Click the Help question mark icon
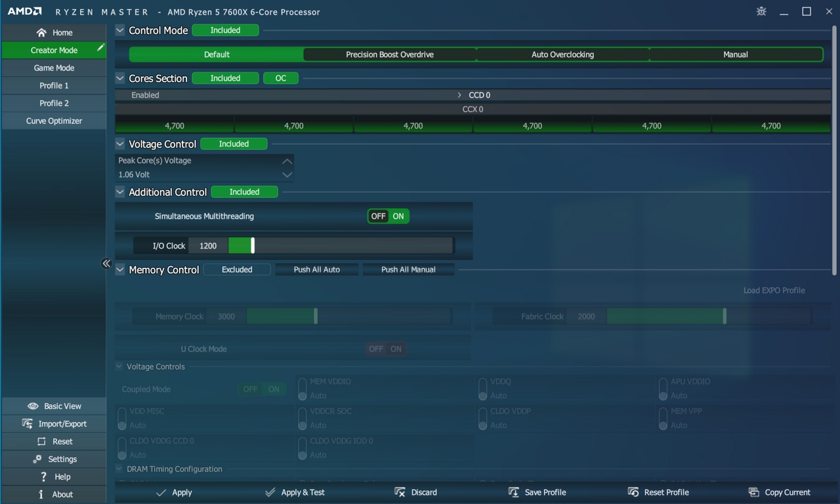Viewport: 840px width, 504px height. [x=43, y=476]
